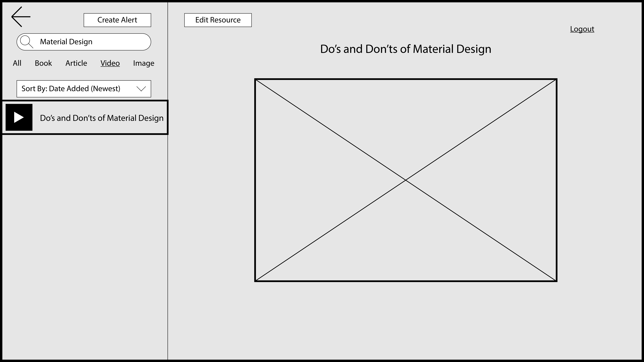
Task: Play the video from the result's play icon
Action: 19,117
